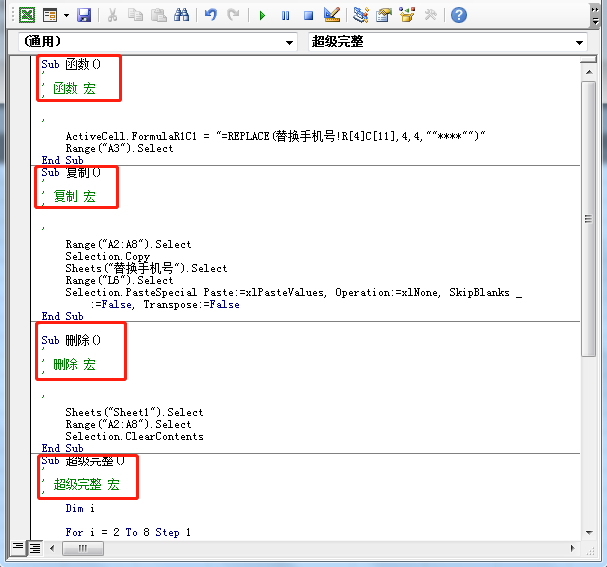
Task: Click the vertical scrollbar thumb
Action: pyautogui.click(x=588, y=219)
